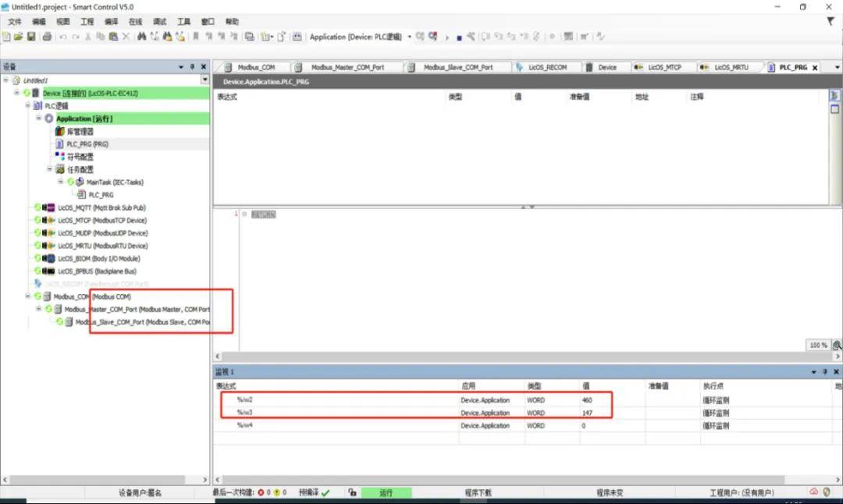The height and width of the screenshot is (504, 843).
Task: Select LicOS_MQTT device in the tree
Action: [101, 208]
